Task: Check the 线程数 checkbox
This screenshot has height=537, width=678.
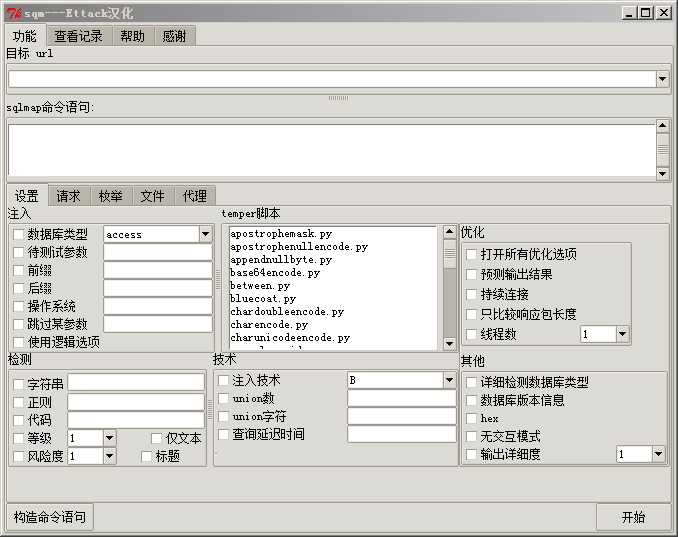Action: point(471,334)
